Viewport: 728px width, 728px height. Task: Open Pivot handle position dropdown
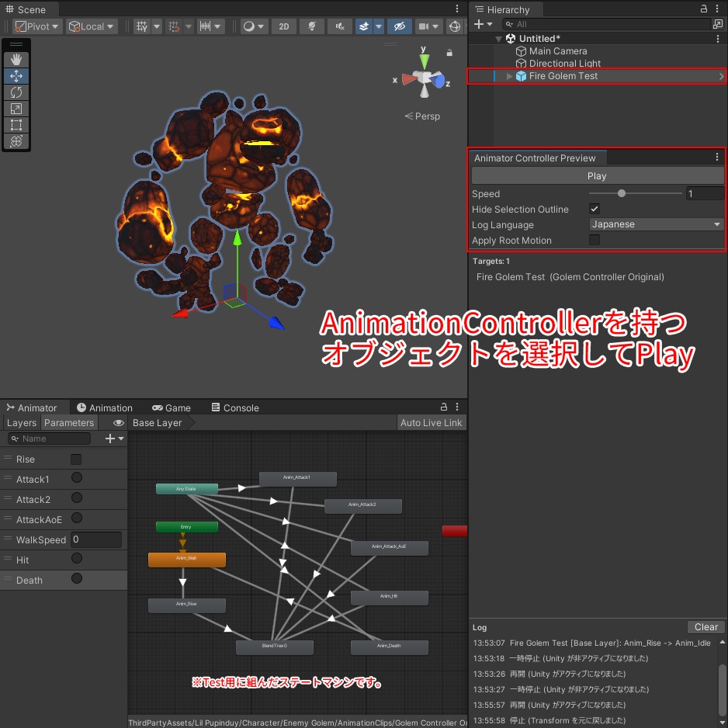click(37, 26)
